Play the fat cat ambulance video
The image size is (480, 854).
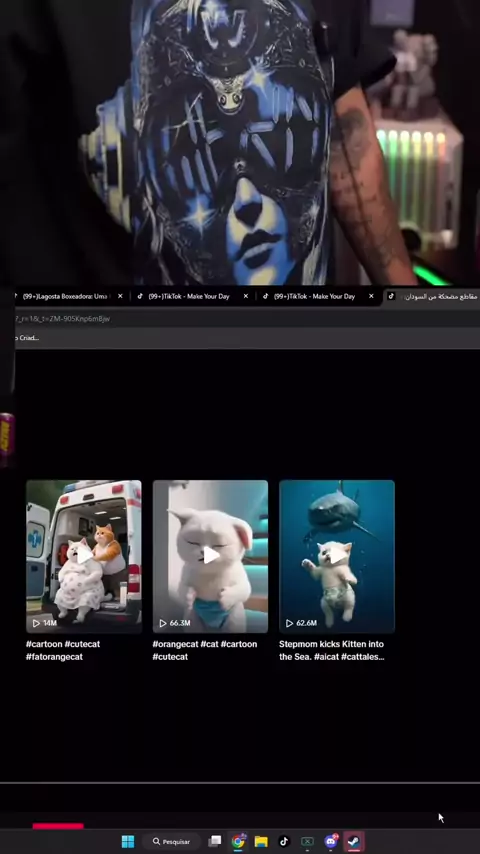[84, 556]
